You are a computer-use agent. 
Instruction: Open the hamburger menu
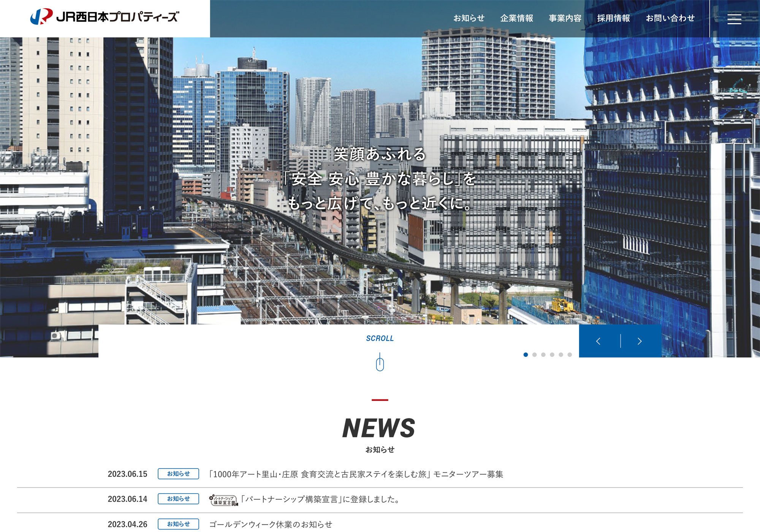[x=735, y=19]
